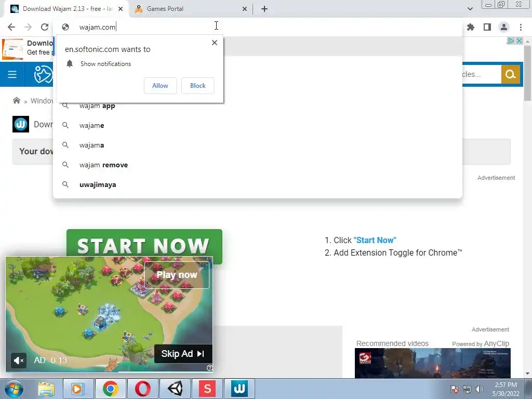Click the orange Softonic search button
Image resolution: width=532 pixels, height=399 pixels.
click(511, 74)
